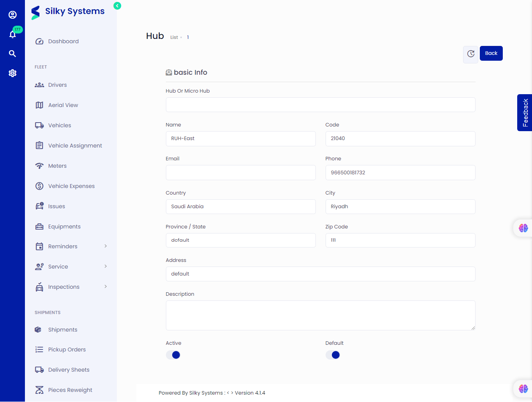
Task: Open the Hub Or Micro Hub dropdown
Action: [x=320, y=105]
